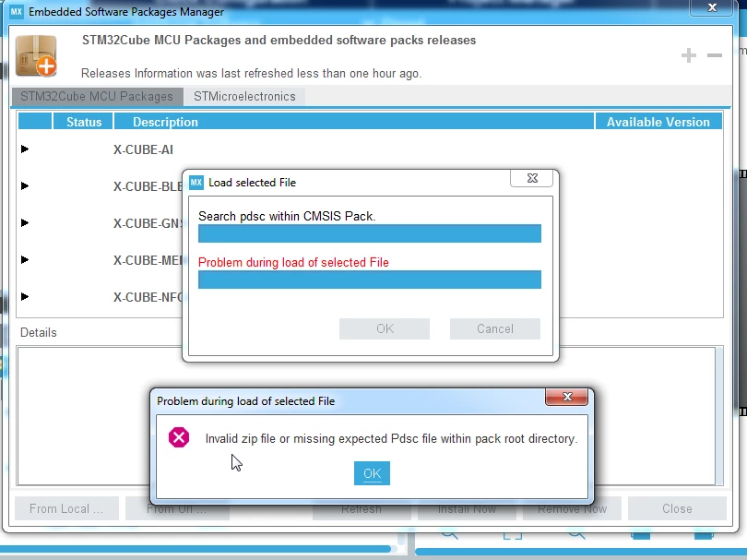Click OK in the error message dialog

(372, 473)
